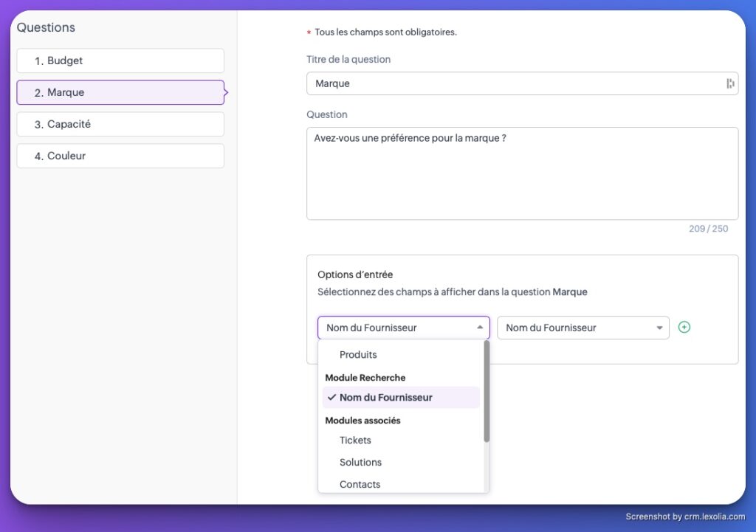This screenshot has height=532, width=756.
Task: Click the Questions sidebar heading
Action: tap(46, 27)
